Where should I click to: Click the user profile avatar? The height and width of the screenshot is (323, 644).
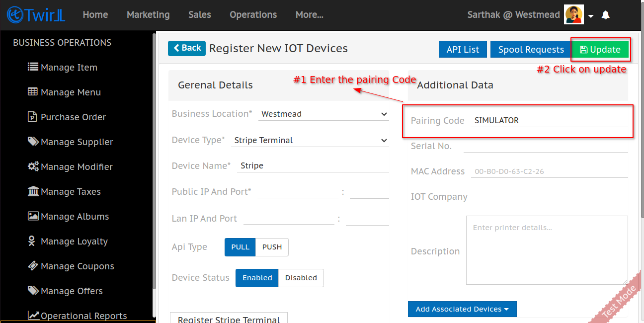pyautogui.click(x=574, y=15)
